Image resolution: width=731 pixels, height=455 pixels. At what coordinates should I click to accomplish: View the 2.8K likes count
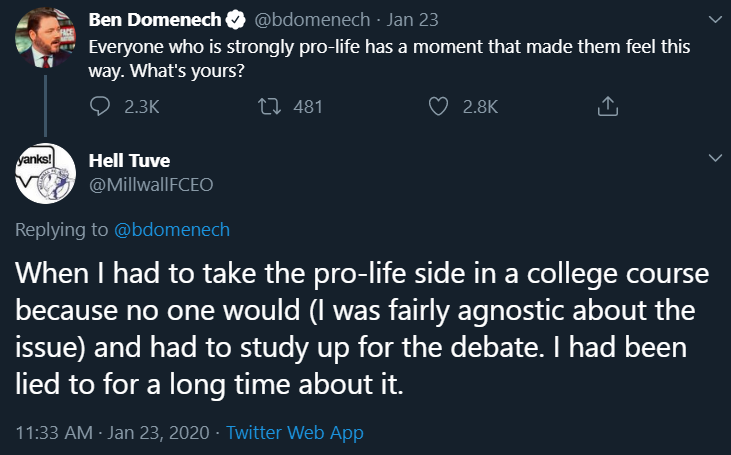(480, 106)
